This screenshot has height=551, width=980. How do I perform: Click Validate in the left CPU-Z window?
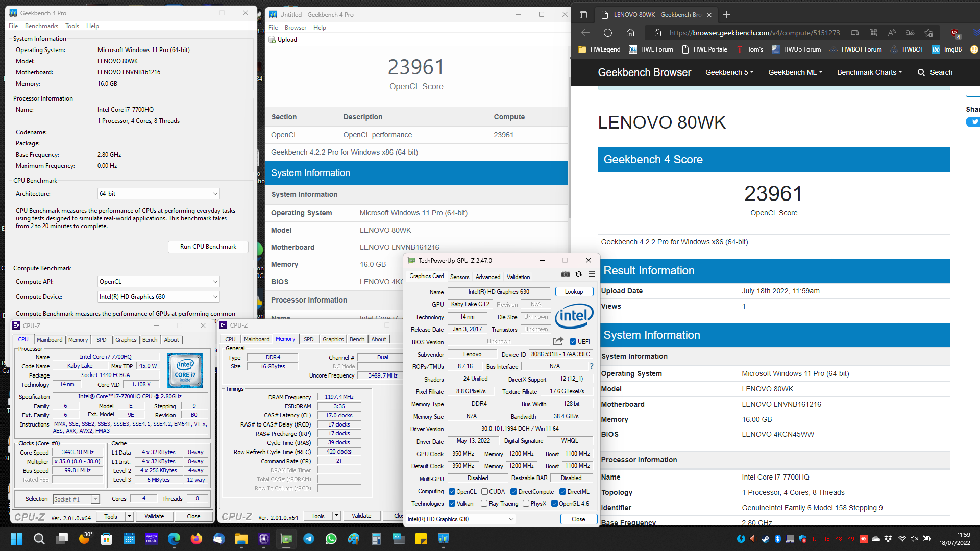click(x=154, y=516)
